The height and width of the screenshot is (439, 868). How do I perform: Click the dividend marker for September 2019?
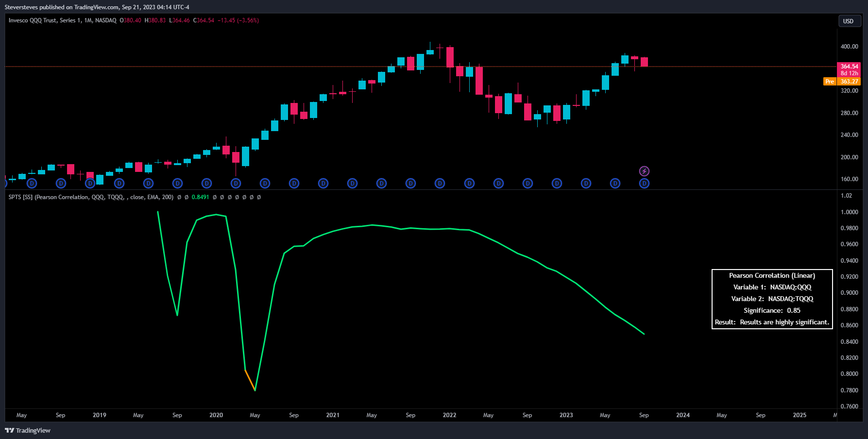pyautogui.click(x=177, y=183)
